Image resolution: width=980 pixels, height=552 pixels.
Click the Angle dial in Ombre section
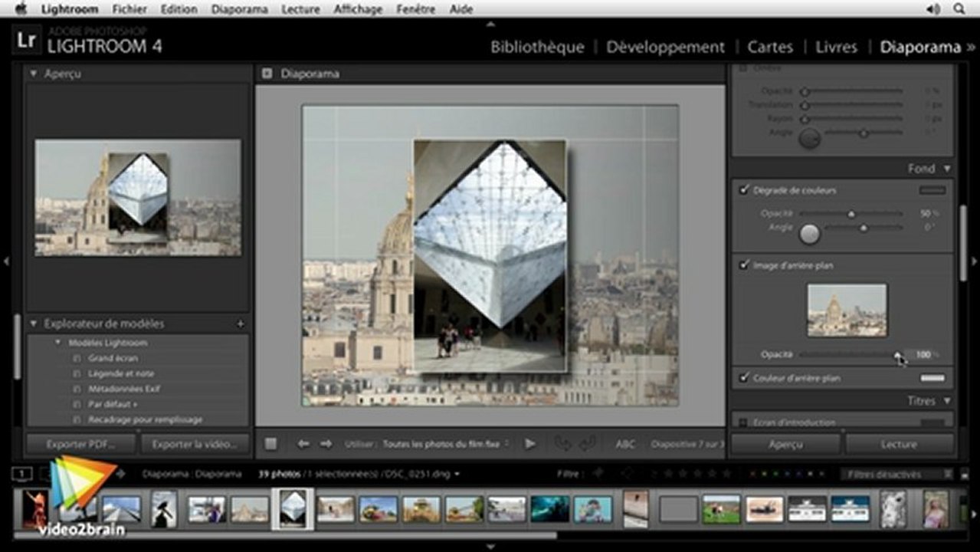click(810, 138)
